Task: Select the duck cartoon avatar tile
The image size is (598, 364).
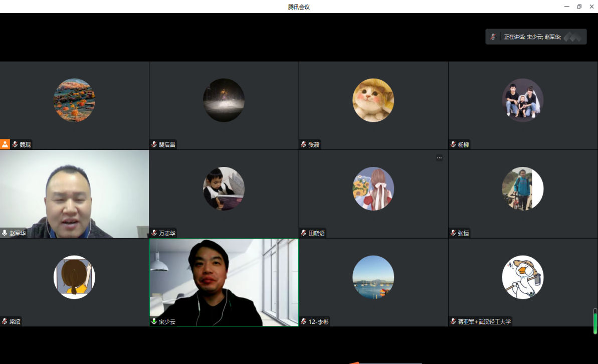Action: click(x=522, y=277)
